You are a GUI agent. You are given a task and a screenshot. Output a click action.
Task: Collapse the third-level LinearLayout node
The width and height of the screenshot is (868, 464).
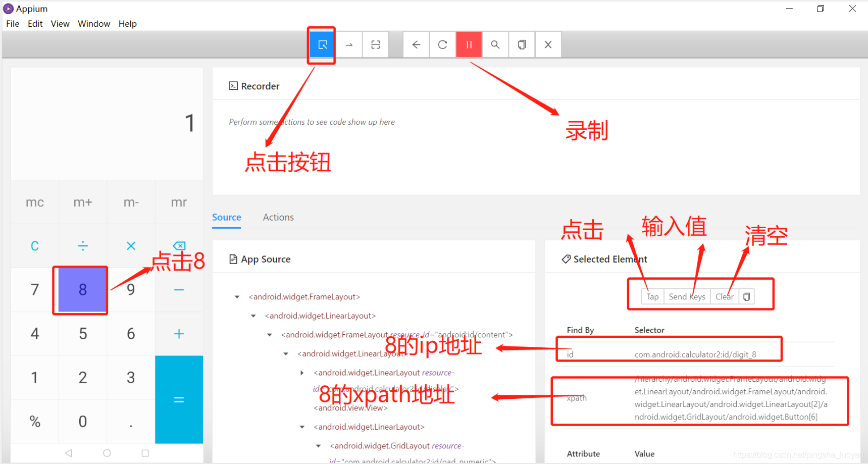pos(286,354)
